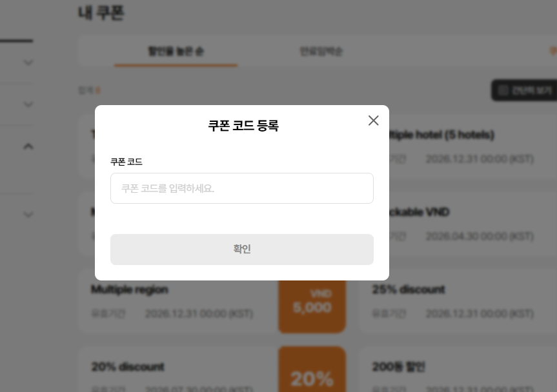557x392 pixels.
Task: Close the 쿠폰 코드 등록 dialog
Action: coord(373,121)
